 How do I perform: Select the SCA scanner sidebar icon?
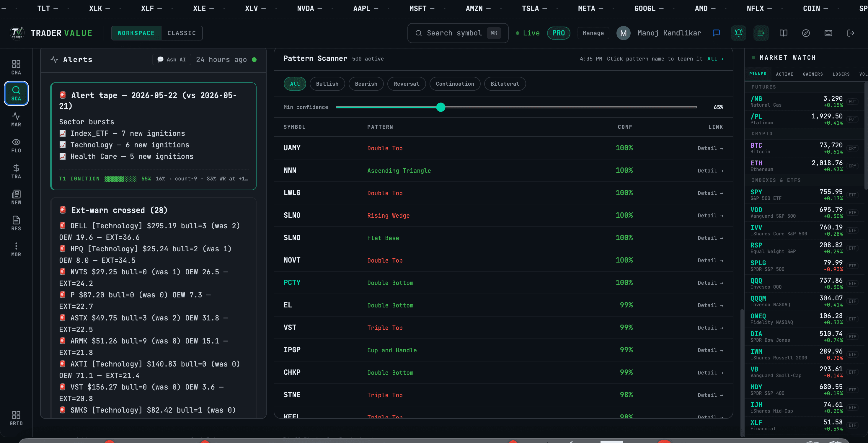[x=16, y=93]
